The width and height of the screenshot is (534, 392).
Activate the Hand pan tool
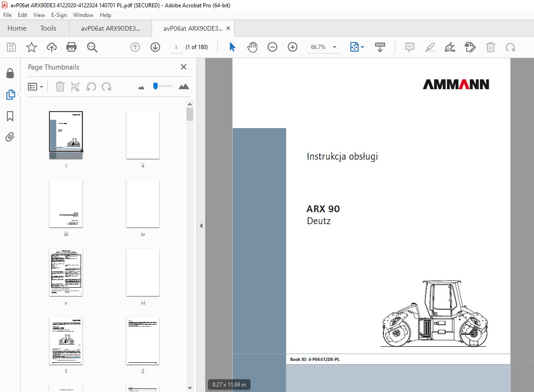tap(252, 47)
